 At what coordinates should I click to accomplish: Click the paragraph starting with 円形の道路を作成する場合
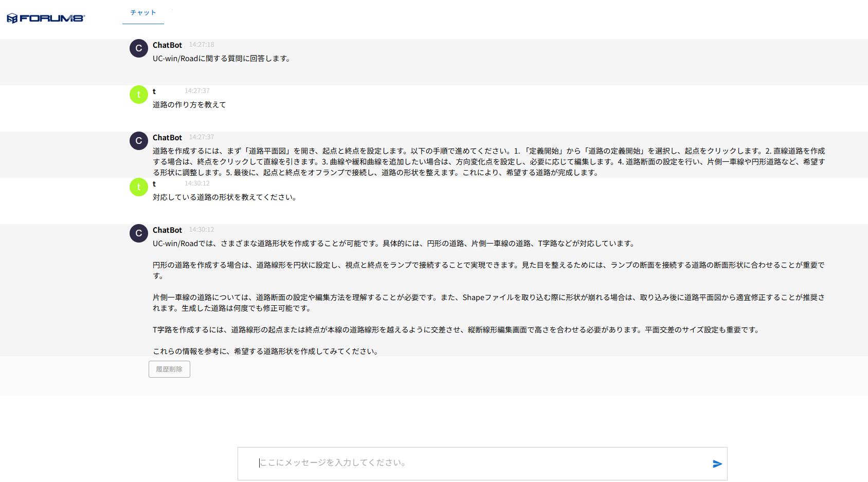click(x=489, y=270)
